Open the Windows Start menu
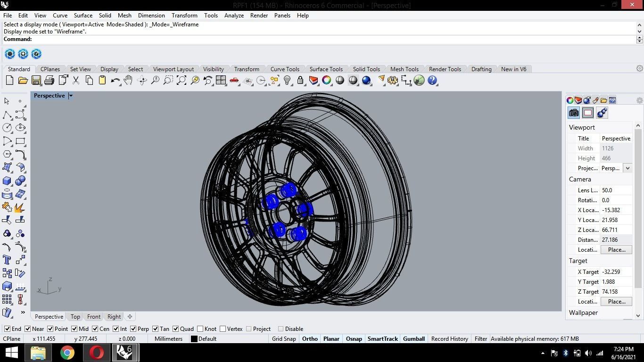This screenshot has height=362, width=644. click(11, 353)
